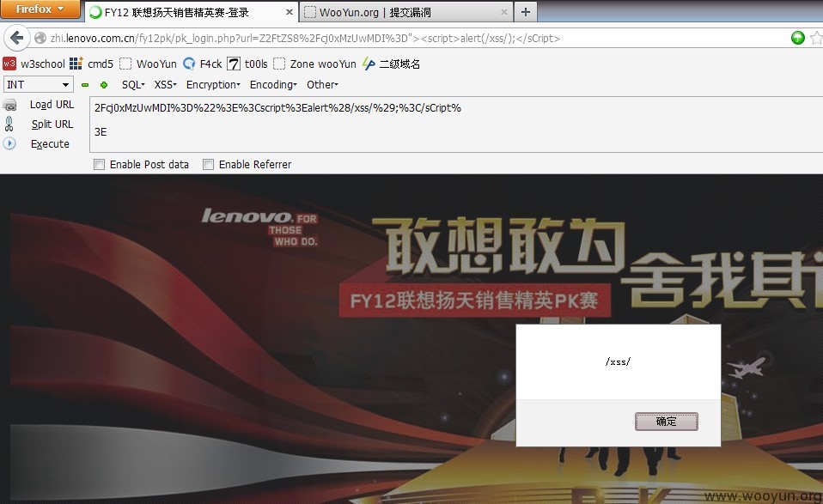Image resolution: width=823 pixels, height=504 pixels.
Task: Open the Encryption menu in HackBar
Action: point(213,84)
